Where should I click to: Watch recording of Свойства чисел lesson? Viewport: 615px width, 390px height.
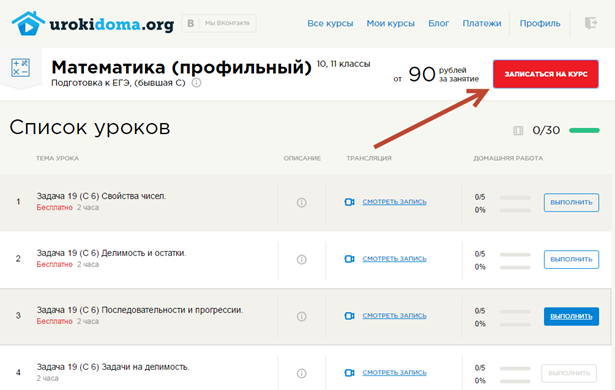coord(394,202)
